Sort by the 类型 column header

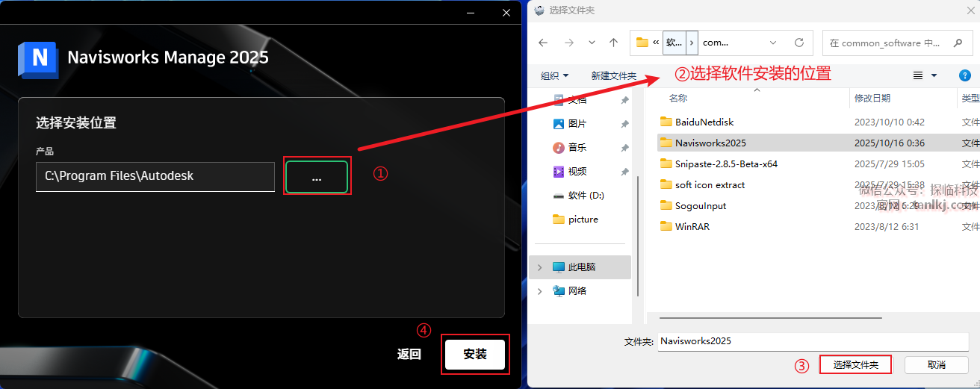tap(970, 98)
